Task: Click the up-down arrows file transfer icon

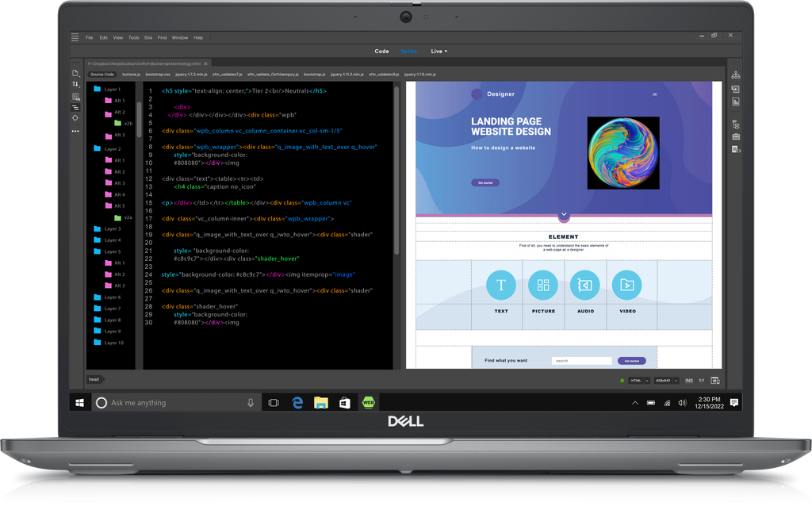Action: [75, 84]
